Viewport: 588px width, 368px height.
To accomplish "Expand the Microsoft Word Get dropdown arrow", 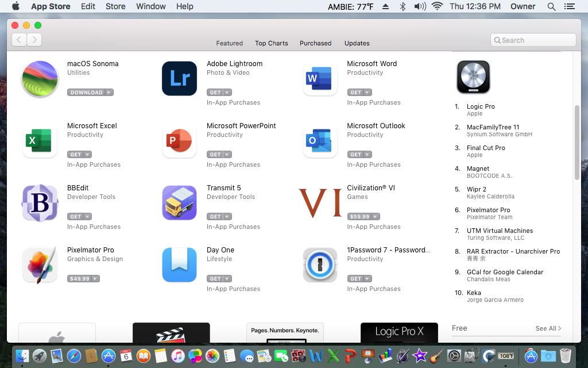I will coord(367,93).
